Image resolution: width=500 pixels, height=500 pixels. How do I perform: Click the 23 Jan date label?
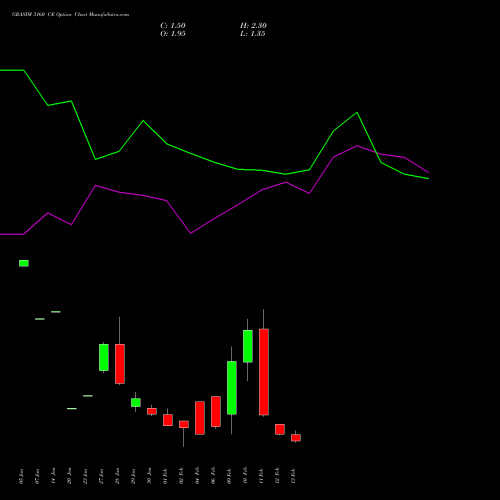coord(85,476)
